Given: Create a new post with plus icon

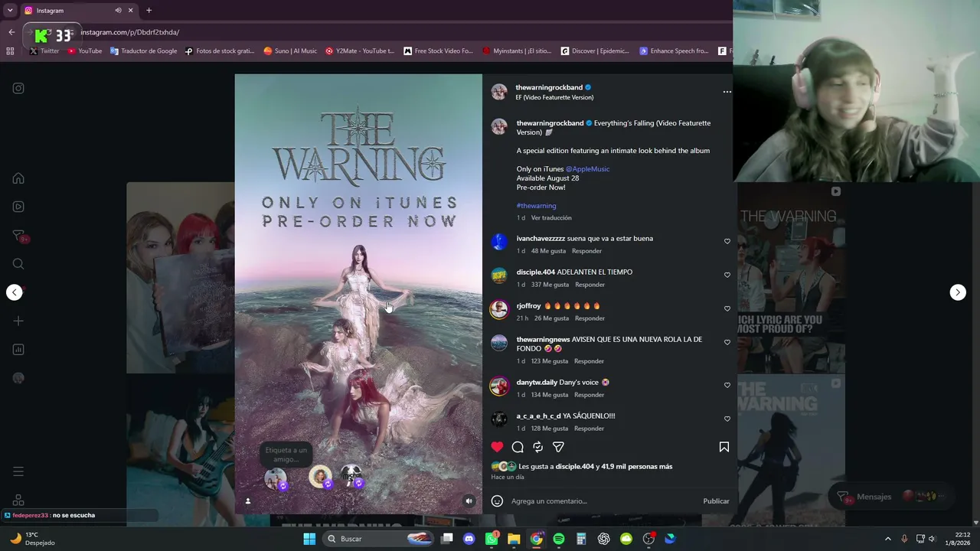Looking at the screenshot, I should (18, 321).
